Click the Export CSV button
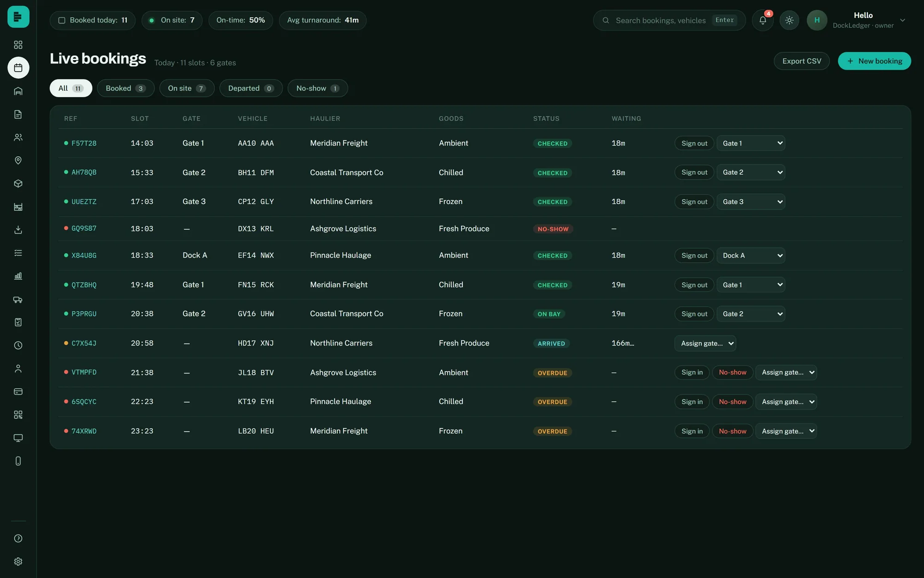The image size is (924, 578). 802,61
